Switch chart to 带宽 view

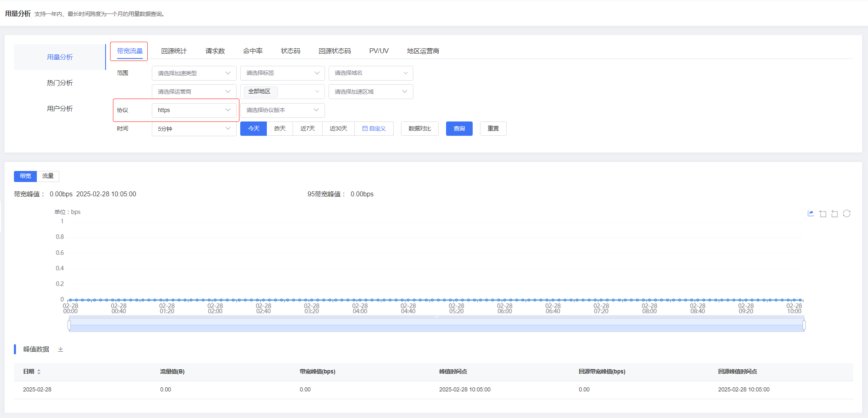(x=25, y=176)
